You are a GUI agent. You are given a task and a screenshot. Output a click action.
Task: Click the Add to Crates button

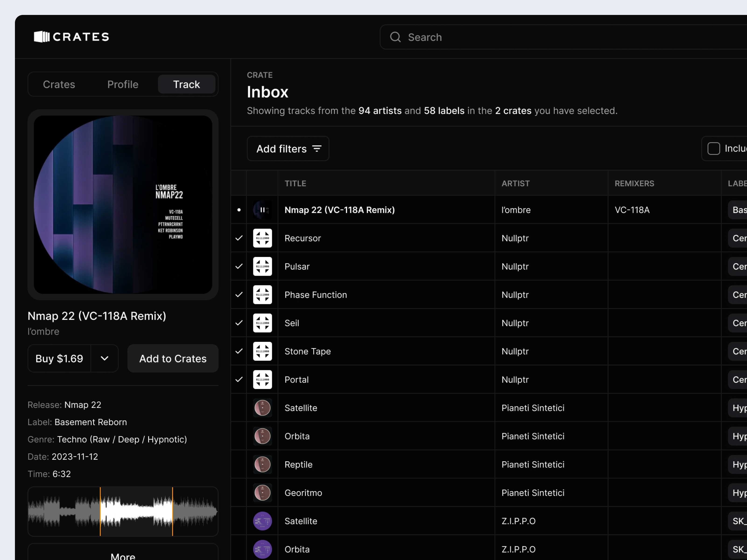click(x=173, y=358)
